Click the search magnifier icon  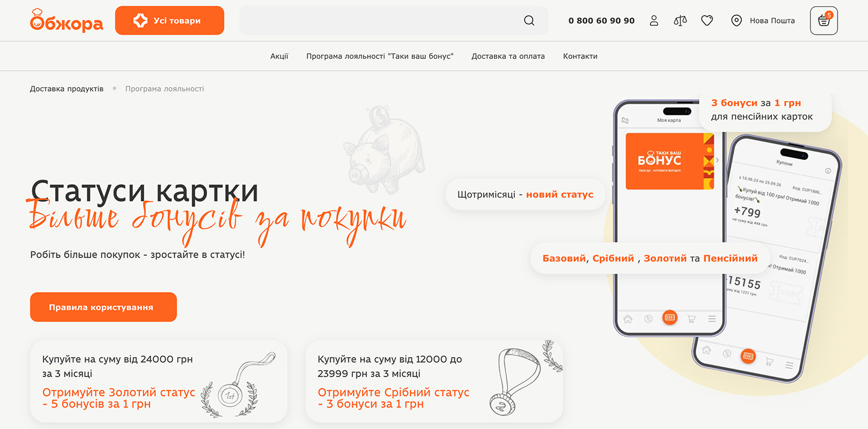tap(529, 20)
